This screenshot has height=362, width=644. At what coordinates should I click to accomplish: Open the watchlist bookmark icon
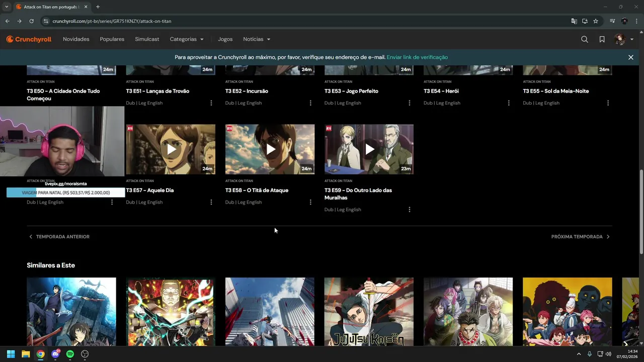tap(602, 39)
